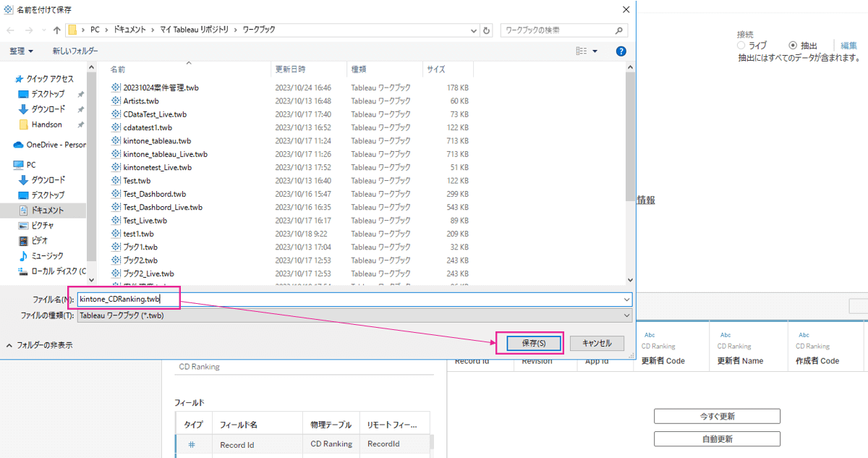Select ライブ connection radio in Tableau

pyautogui.click(x=741, y=45)
